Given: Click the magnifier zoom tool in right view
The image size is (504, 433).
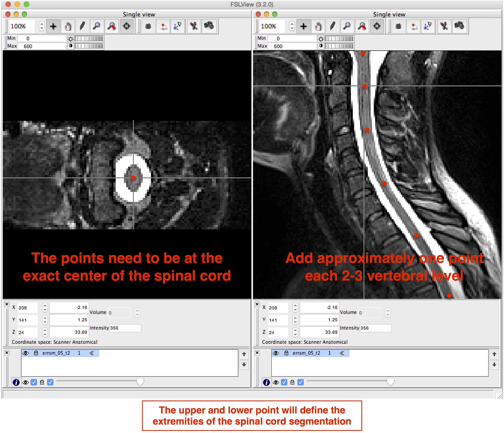Looking at the screenshot, I should point(347,26).
